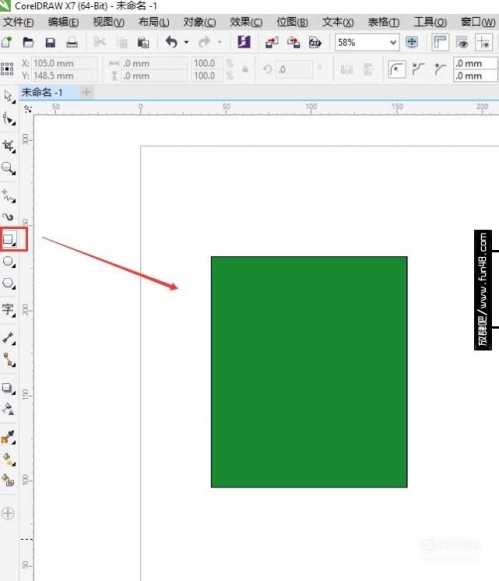Viewport: 499px width, 581px height.
Task: Open the 文件 menu
Action: [x=18, y=23]
